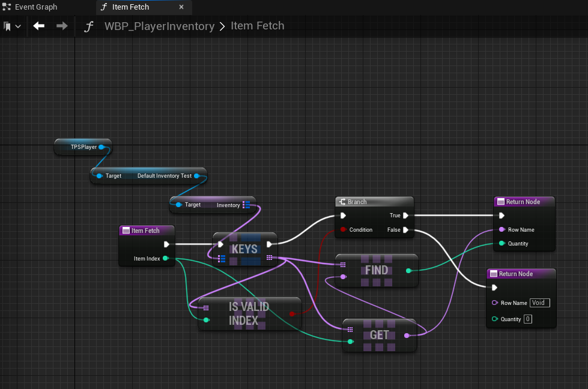Image resolution: width=588 pixels, height=389 pixels.
Task: Click the Item Fetch breadcrumb label
Action: click(x=257, y=25)
